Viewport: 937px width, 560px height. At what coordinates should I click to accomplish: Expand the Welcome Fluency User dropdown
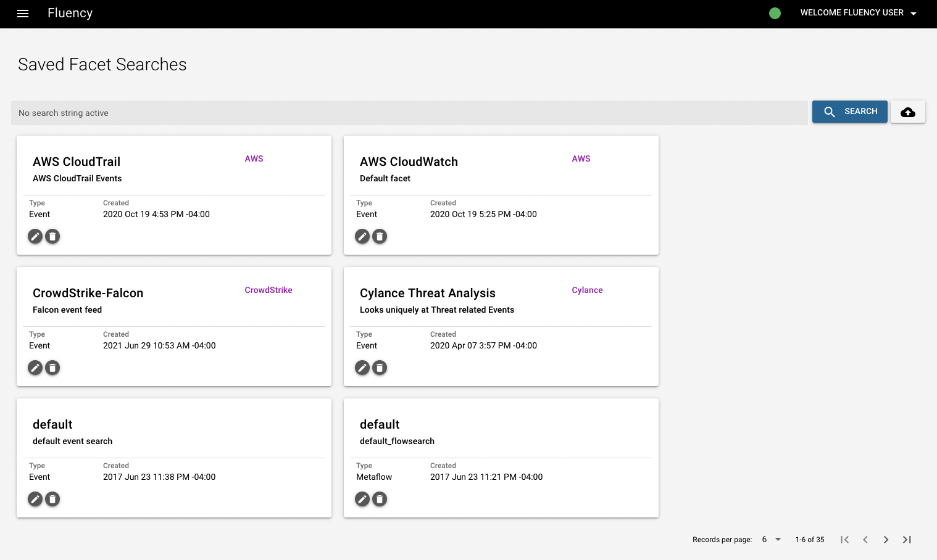click(x=858, y=13)
